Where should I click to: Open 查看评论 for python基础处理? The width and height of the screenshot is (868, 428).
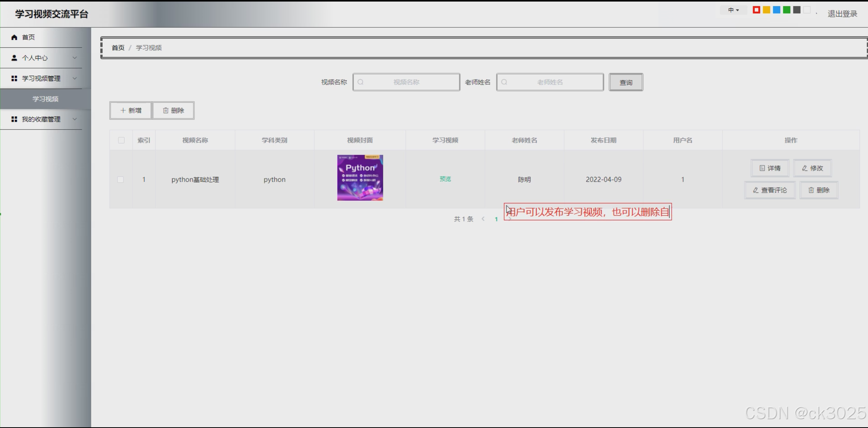(x=770, y=190)
